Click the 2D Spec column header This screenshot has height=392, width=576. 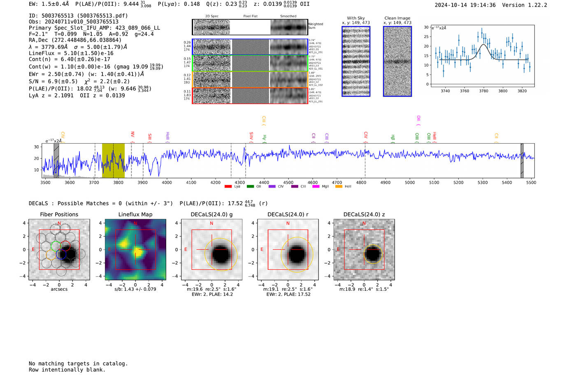[x=212, y=16]
